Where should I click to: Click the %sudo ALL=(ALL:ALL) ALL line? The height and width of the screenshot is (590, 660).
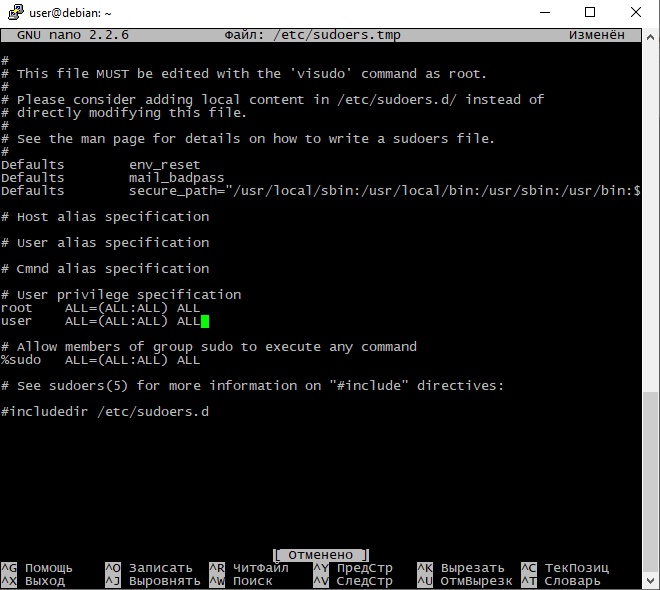pyautogui.click(x=100, y=360)
